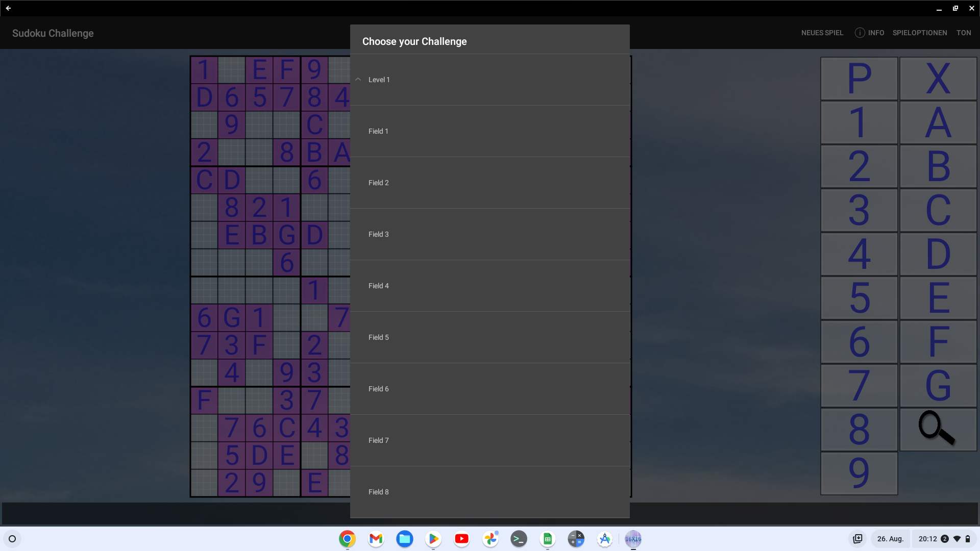Select the number 6 keypad tile
Viewport: 980px width, 551px height.
859,342
